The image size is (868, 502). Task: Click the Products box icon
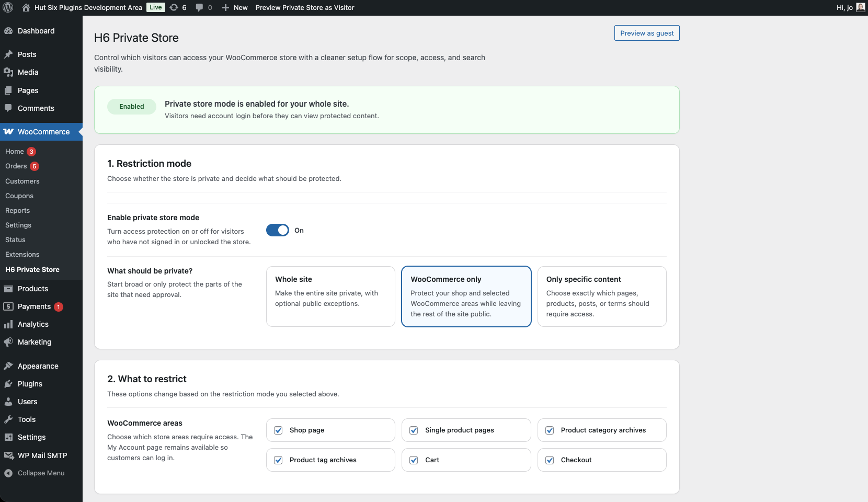(8, 289)
